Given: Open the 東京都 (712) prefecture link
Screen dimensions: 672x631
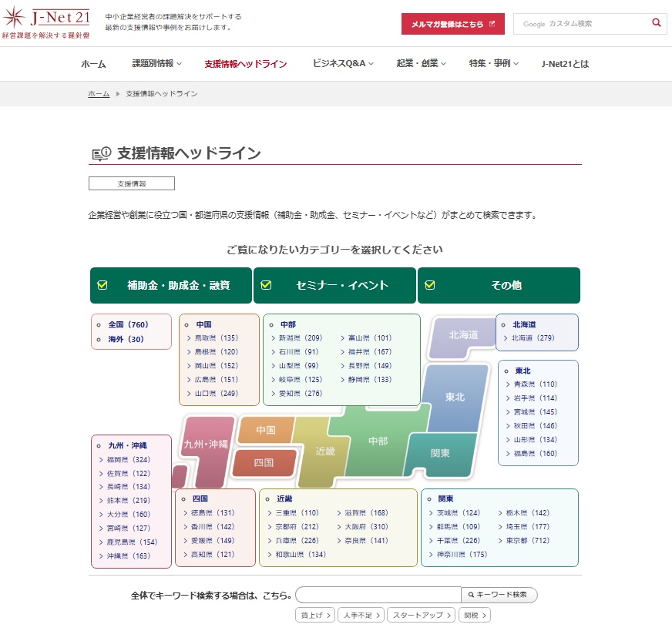Looking at the screenshot, I should [x=531, y=541].
